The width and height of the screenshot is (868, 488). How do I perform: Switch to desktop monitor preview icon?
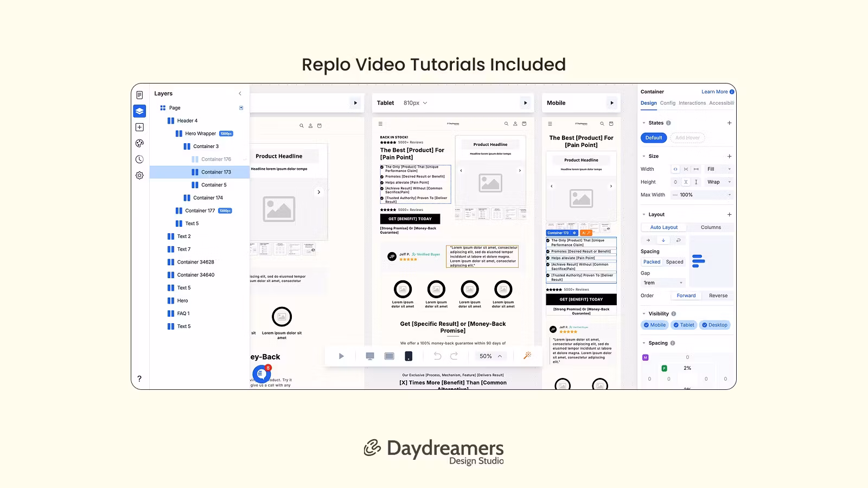370,356
